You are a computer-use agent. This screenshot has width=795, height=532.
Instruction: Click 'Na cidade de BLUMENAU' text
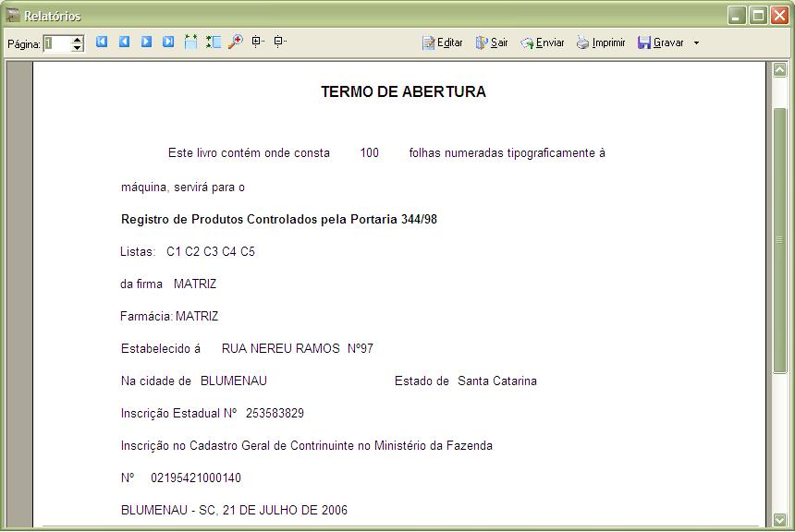pos(194,381)
